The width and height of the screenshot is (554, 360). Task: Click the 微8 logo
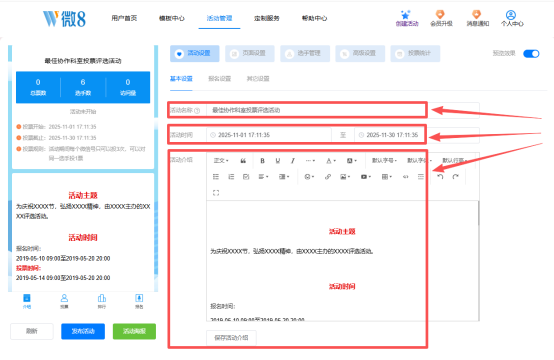[64, 18]
